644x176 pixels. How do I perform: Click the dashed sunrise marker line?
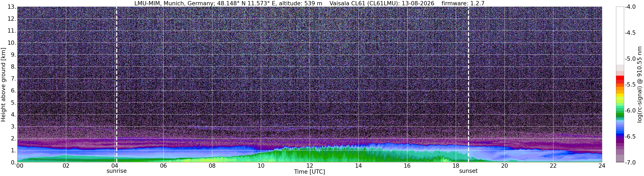click(116, 85)
